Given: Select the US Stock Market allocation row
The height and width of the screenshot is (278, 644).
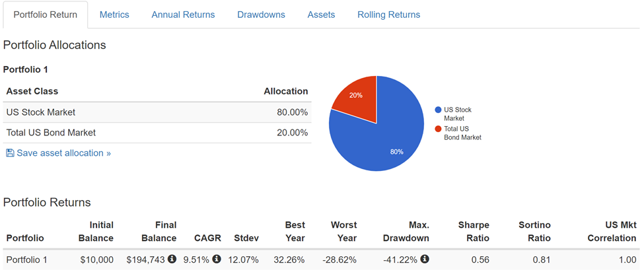Looking at the screenshot, I should pos(157,112).
